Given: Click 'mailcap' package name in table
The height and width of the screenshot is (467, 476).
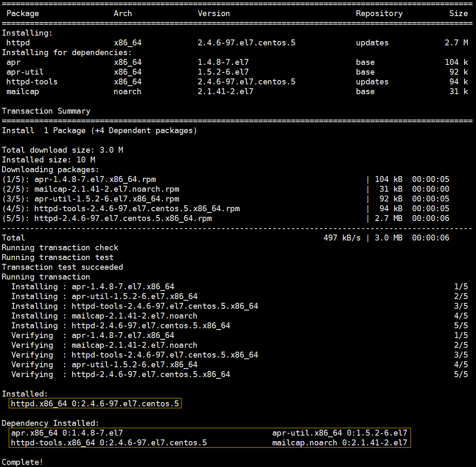Looking at the screenshot, I should pos(23,92).
